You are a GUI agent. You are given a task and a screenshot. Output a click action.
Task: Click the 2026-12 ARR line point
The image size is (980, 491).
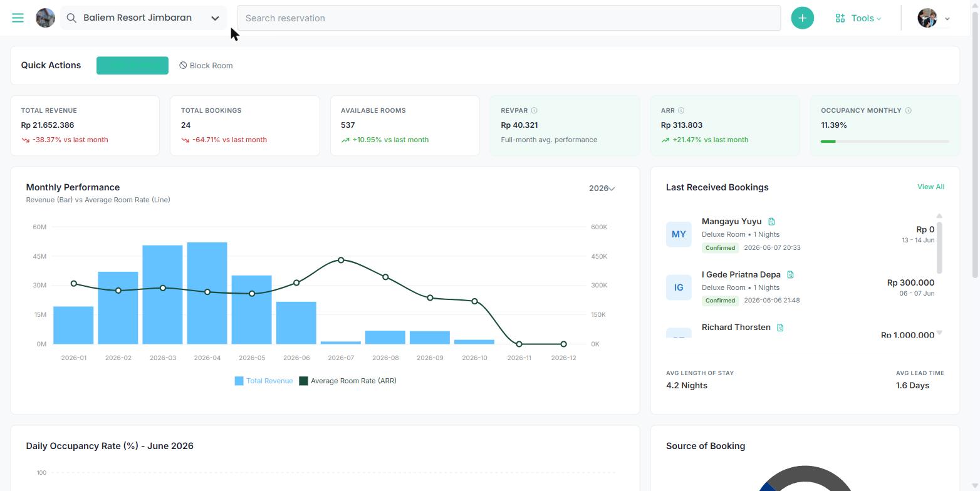(x=563, y=344)
